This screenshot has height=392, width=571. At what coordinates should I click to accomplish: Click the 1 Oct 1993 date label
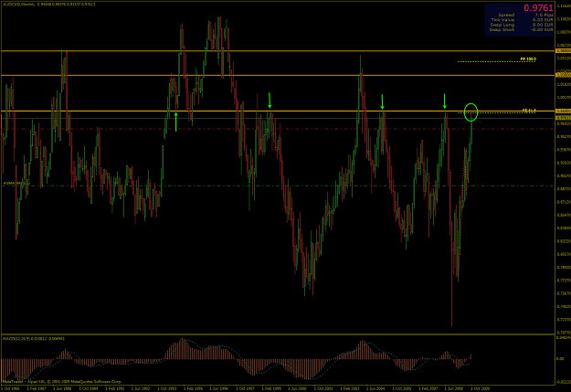(167, 388)
